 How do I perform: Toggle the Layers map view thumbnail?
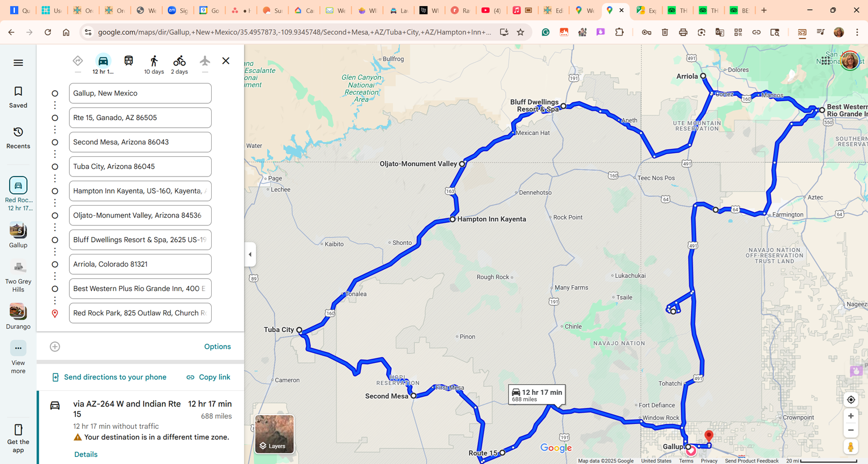[x=274, y=433]
